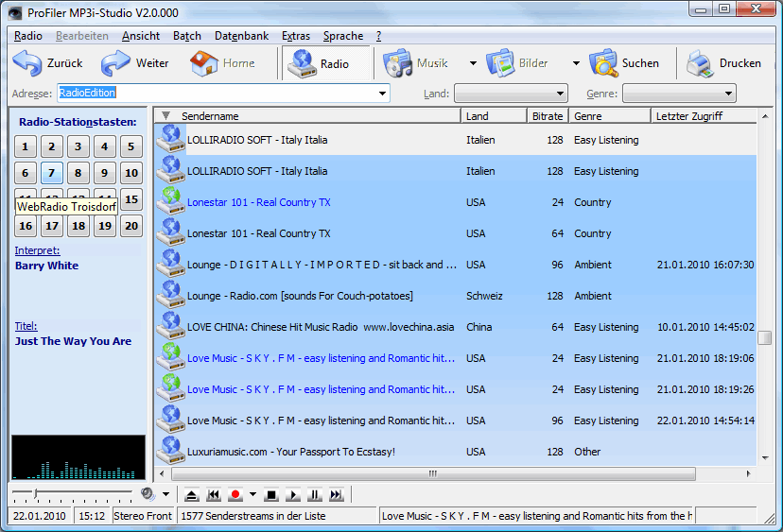
Task: Expand the Bilder dropdown arrow
Action: click(x=576, y=63)
